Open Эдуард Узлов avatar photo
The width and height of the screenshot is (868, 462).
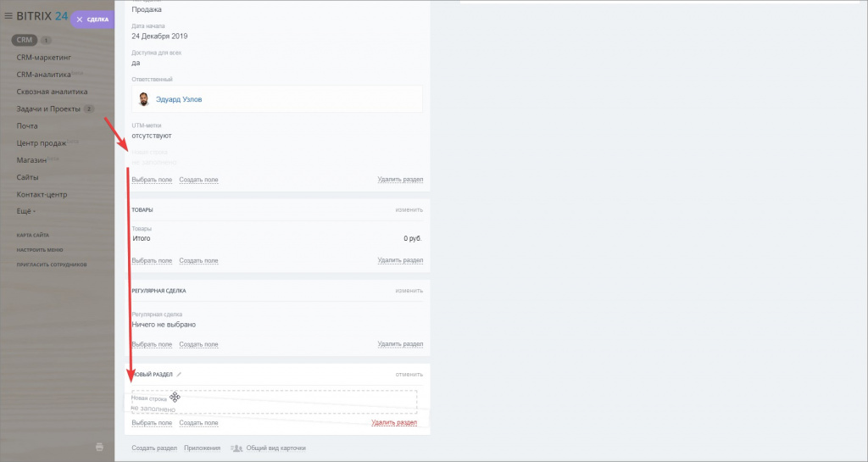tap(144, 99)
